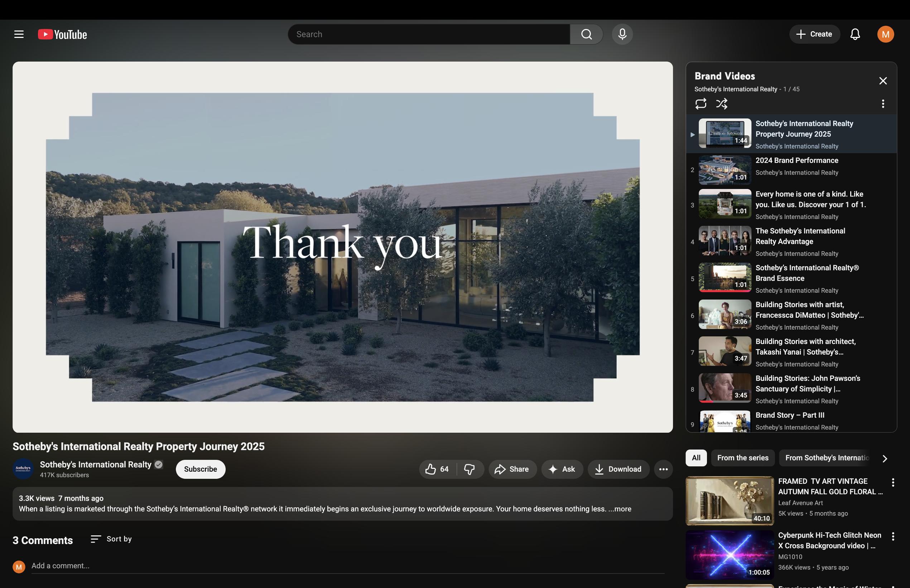910x588 pixels.
Task: Select the All filter chip
Action: click(x=696, y=458)
